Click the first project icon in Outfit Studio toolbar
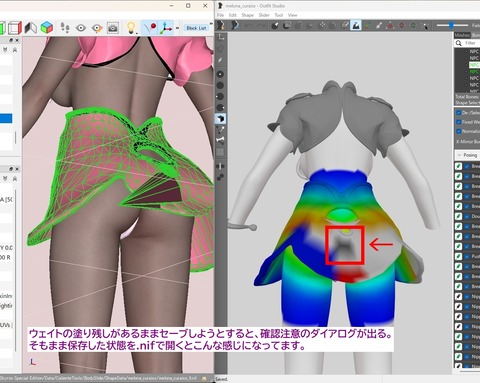The width and height of the screenshot is (480, 383). click(221, 25)
